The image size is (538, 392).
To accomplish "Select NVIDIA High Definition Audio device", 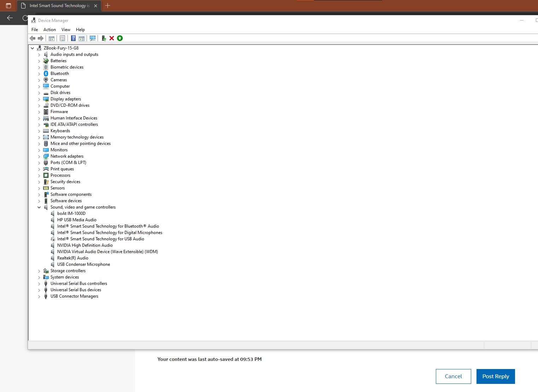I will point(85,245).
